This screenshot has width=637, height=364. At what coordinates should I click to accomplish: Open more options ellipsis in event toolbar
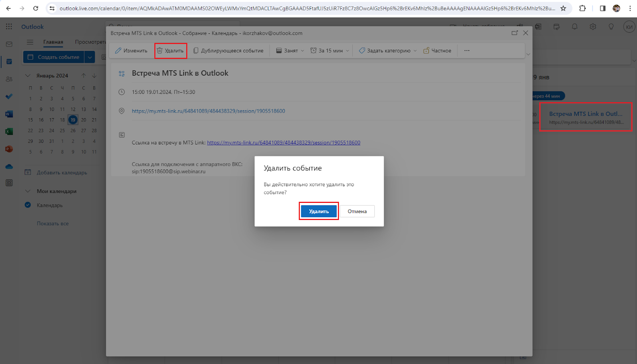click(467, 51)
